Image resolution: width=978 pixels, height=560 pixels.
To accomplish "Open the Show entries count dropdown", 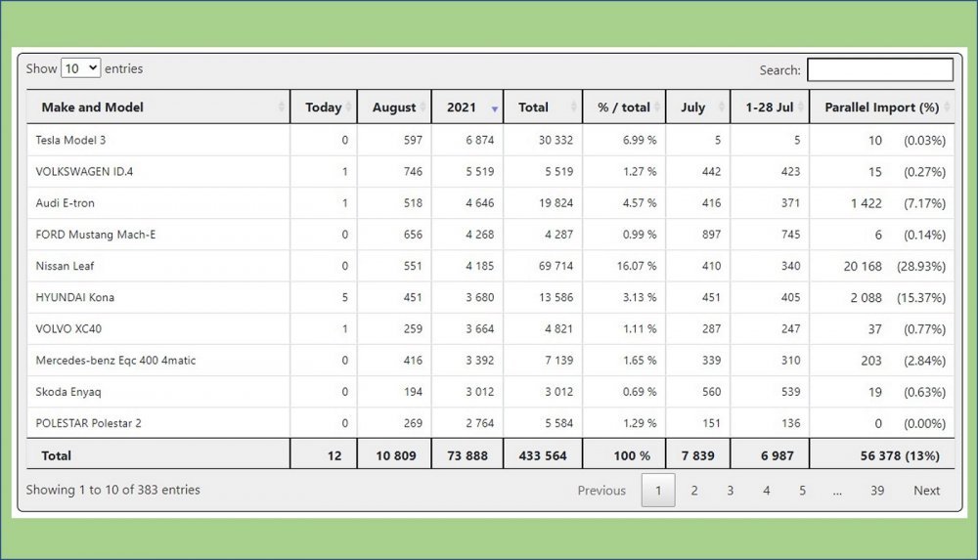I will (x=80, y=68).
